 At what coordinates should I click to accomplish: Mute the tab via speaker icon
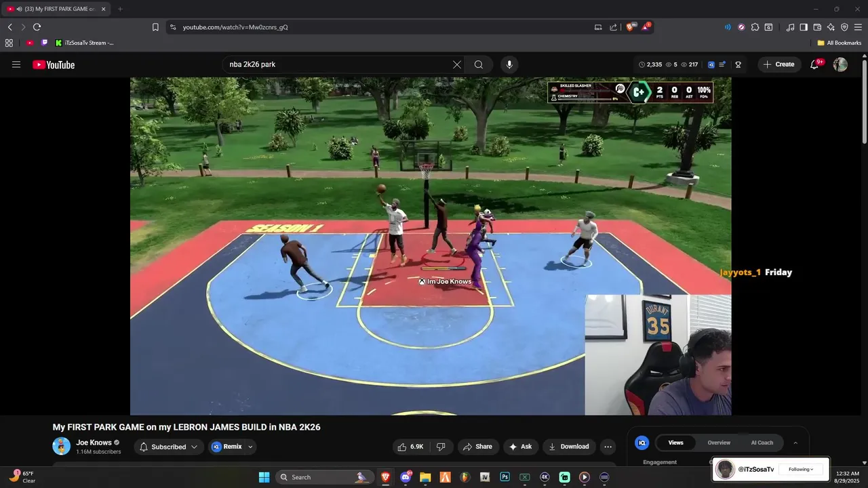pos(18,9)
